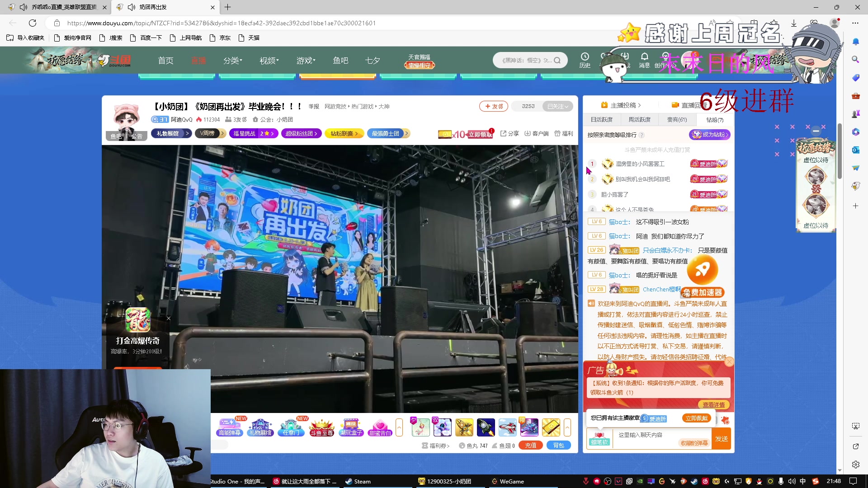Mute the 奶团再出发 browser tab

click(x=132, y=7)
